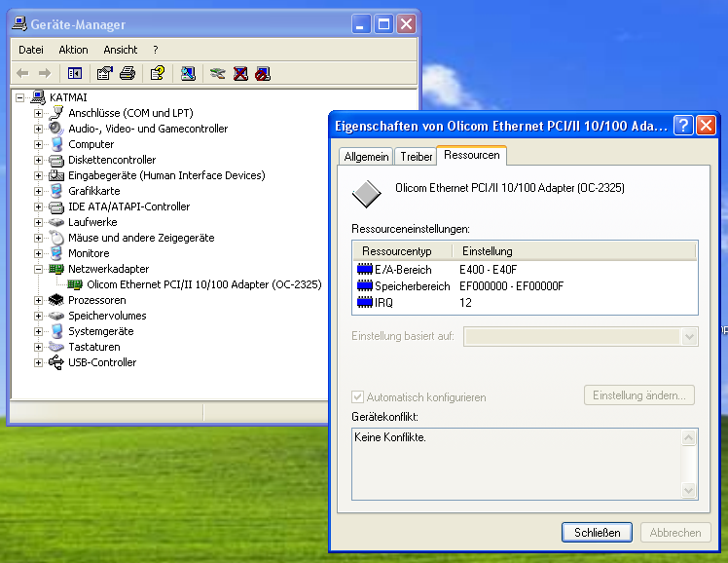
Task: Maximize the Geräte-Manager window
Action: click(383, 23)
